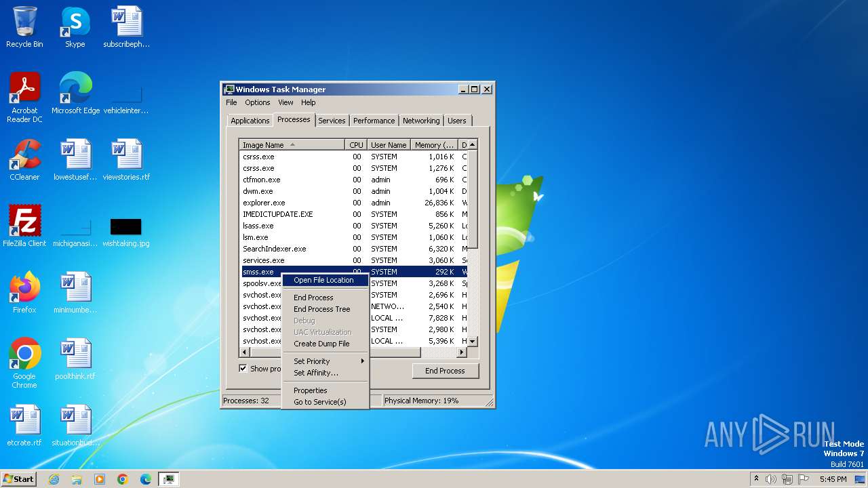Screen dimensions: 868x488
Task: Select the explorer.exe process row
Action: pos(353,203)
